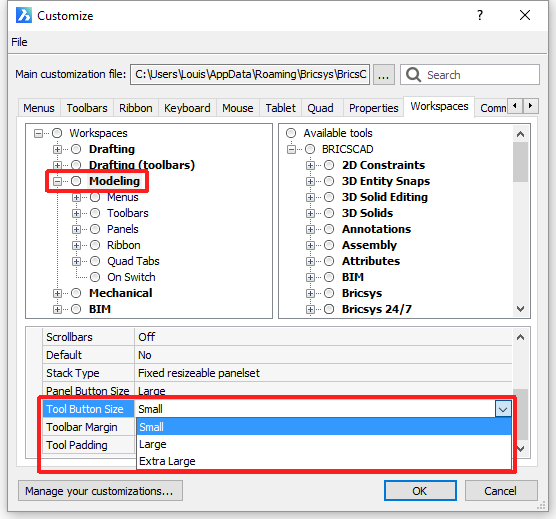Click the Cancel button

501,491
